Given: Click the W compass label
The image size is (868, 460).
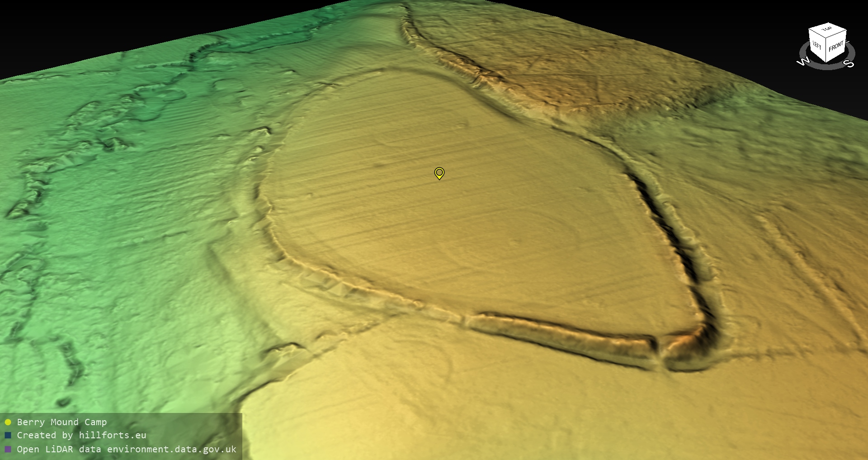Looking at the screenshot, I should 802,62.
